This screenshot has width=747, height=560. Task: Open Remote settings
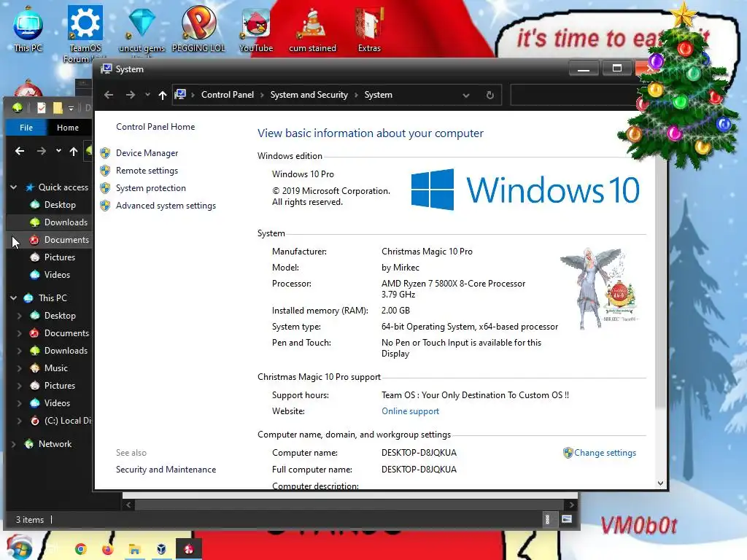[147, 171]
